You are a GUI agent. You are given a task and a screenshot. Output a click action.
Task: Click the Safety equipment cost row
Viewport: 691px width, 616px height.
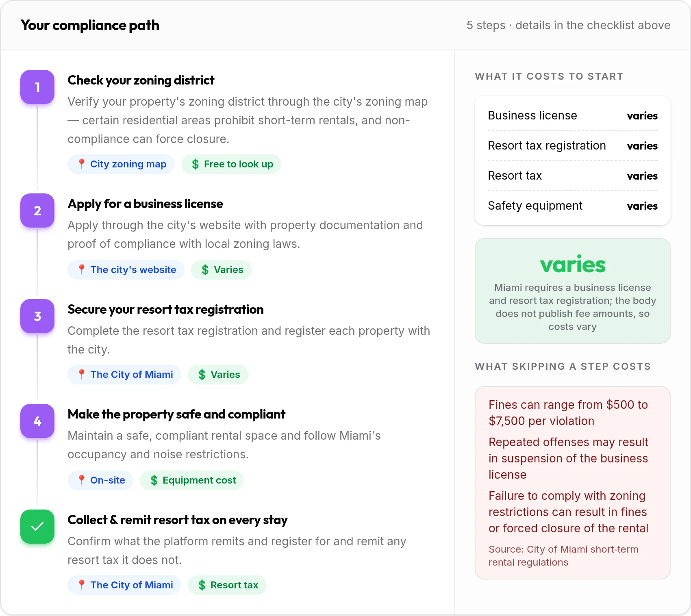tap(573, 206)
